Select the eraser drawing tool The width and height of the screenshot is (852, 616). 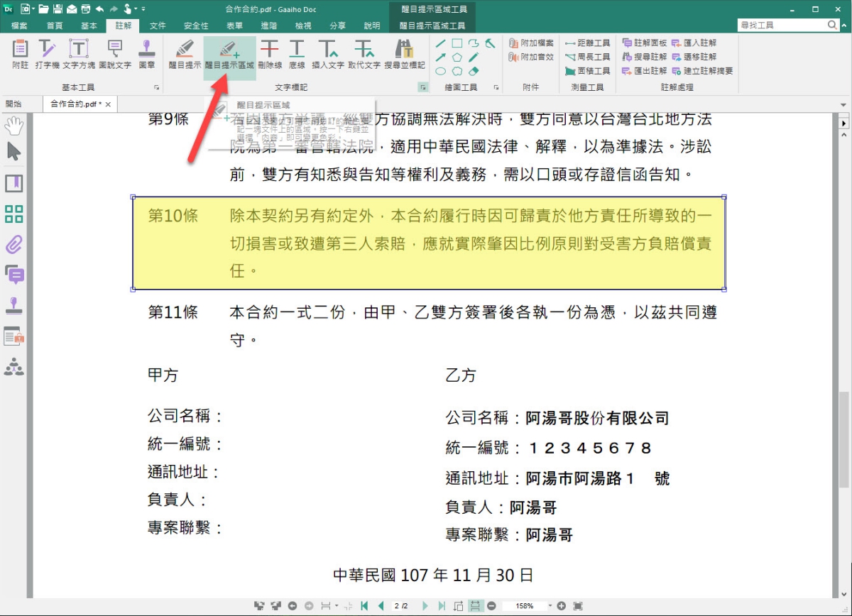click(474, 71)
